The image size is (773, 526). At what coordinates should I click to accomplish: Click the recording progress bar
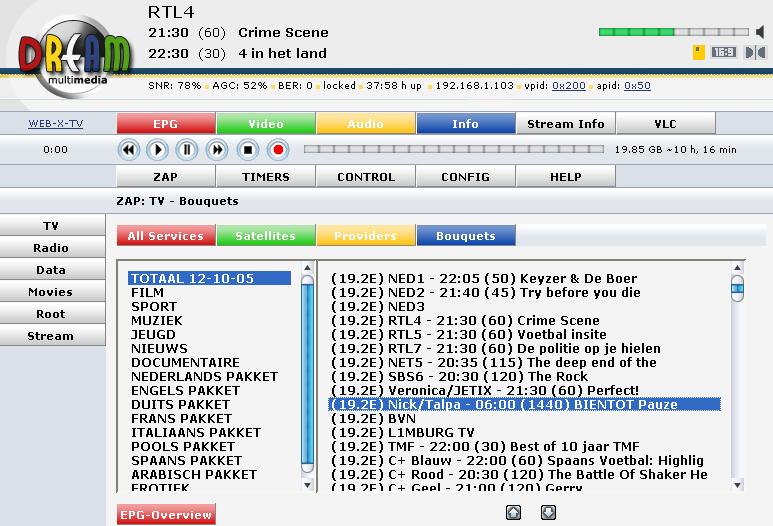point(454,149)
